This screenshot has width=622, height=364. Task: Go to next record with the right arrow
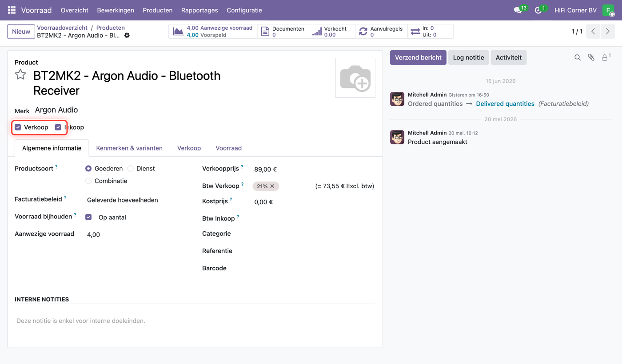pos(607,32)
